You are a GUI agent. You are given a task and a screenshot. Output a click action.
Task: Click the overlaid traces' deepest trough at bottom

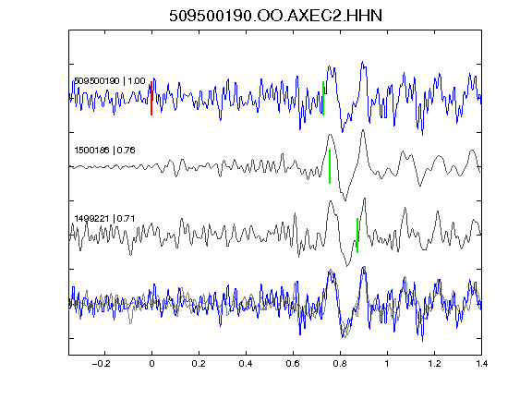tap(343, 336)
